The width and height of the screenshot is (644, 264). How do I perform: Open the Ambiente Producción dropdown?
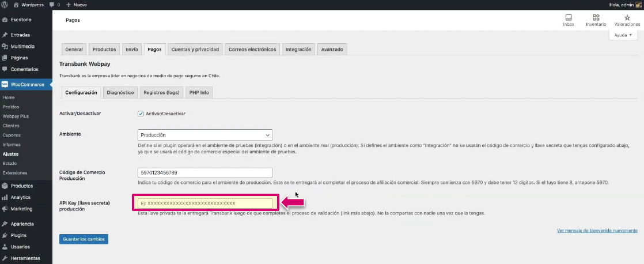[205, 135]
